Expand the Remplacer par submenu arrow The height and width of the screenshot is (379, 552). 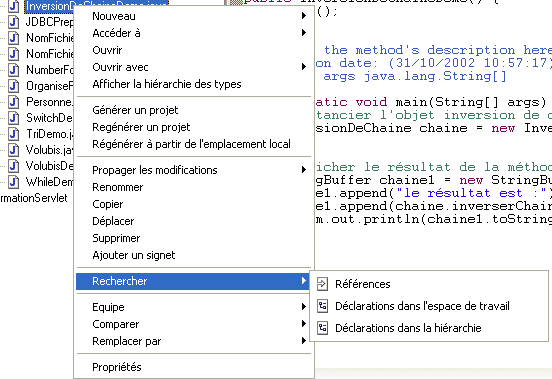(x=304, y=341)
